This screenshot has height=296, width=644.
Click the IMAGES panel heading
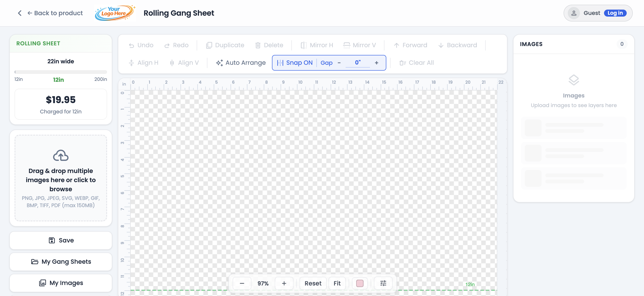[x=531, y=44]
